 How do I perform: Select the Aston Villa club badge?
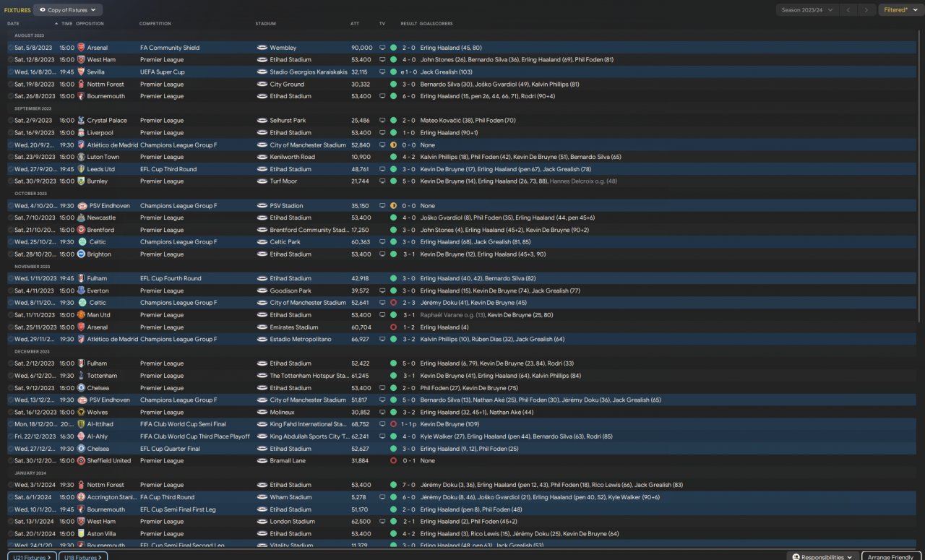pyautogui.click(x=82, y=533)
